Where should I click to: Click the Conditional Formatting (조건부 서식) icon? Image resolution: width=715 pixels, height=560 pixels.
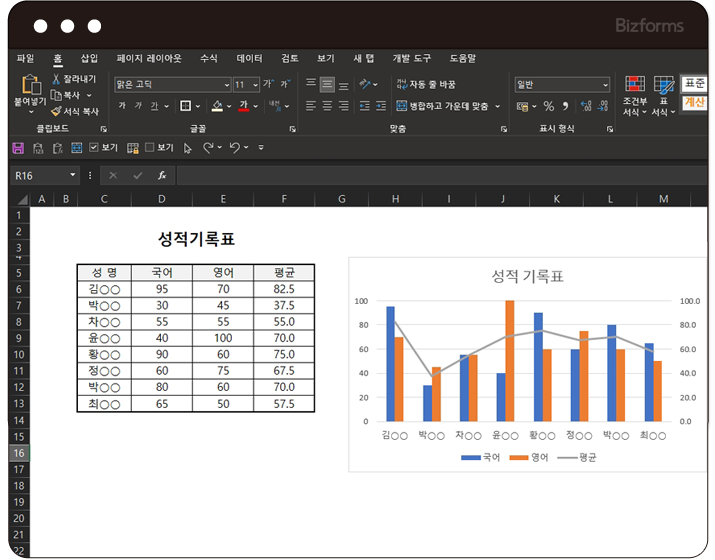point(635,85)
